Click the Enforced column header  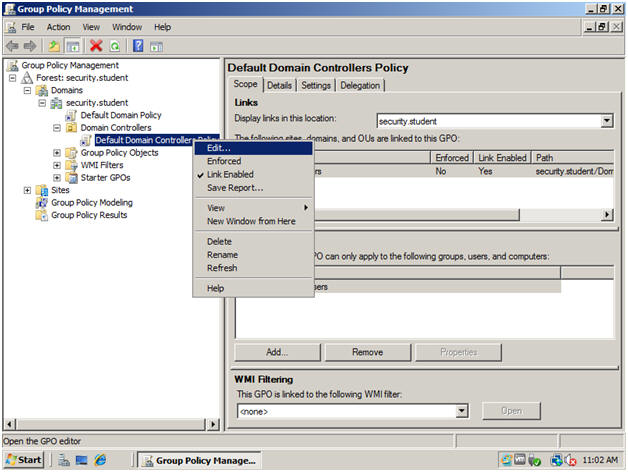pyautogui.click(x=452, y=158)
